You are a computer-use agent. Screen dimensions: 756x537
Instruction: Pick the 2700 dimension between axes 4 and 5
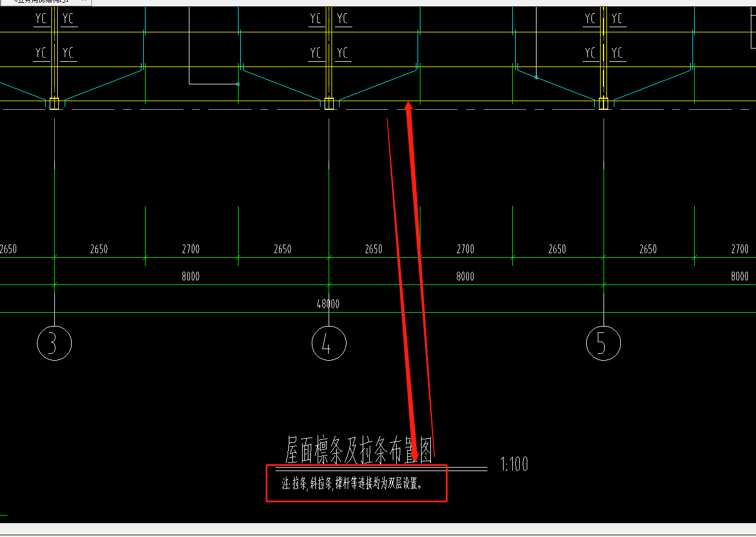click(x=465, y=249)
